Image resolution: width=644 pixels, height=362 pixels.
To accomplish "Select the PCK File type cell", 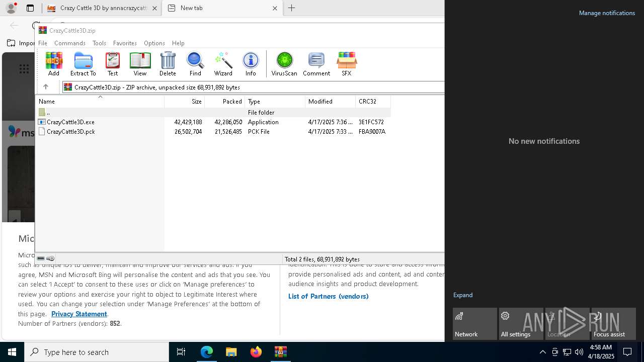I will click(259, 131).
